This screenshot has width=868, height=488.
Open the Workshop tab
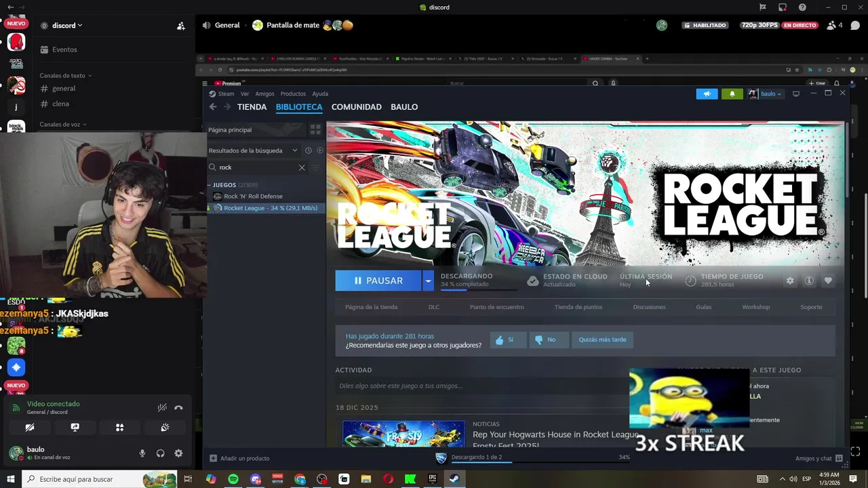[x=756, y=307]
